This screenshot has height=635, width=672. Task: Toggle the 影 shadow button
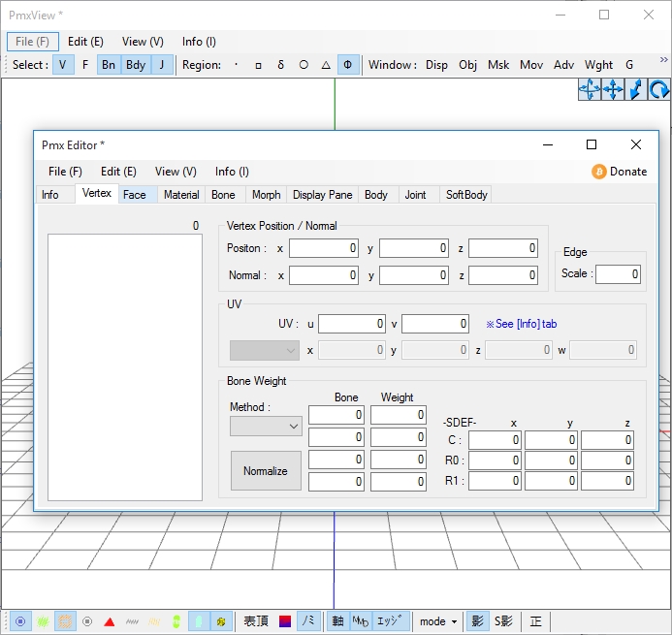(x=477, y=621)
